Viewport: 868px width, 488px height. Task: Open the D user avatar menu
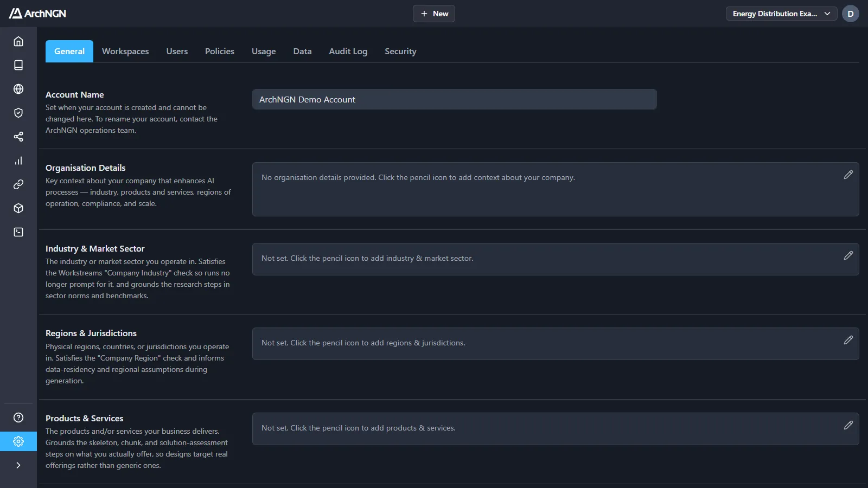[x=851, y=14]
